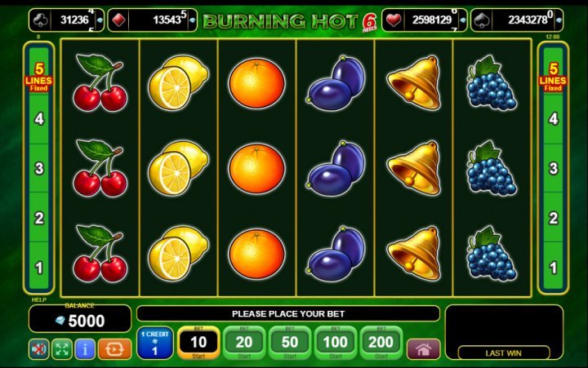Click the diamonds jackpot counter

tap(152, 20)
